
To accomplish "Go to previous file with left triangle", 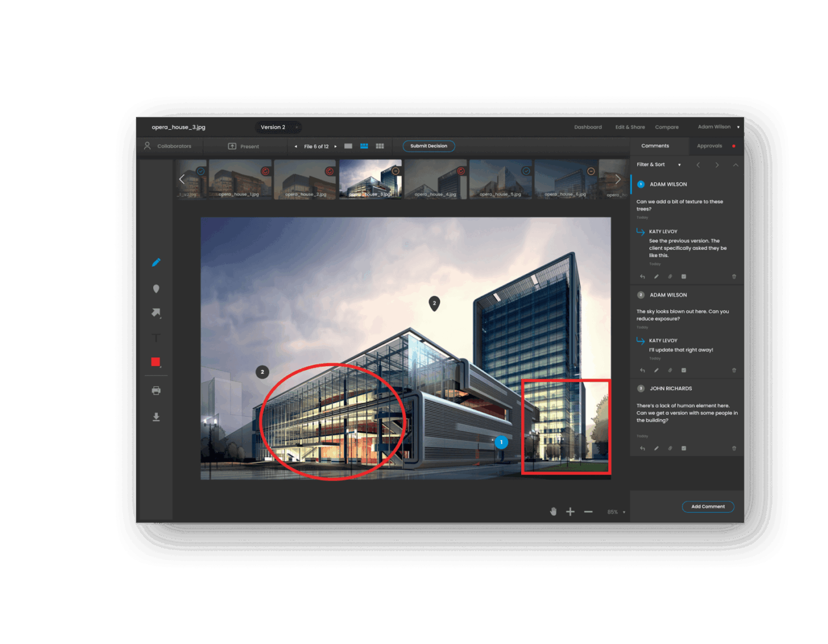I will point(296,147).
